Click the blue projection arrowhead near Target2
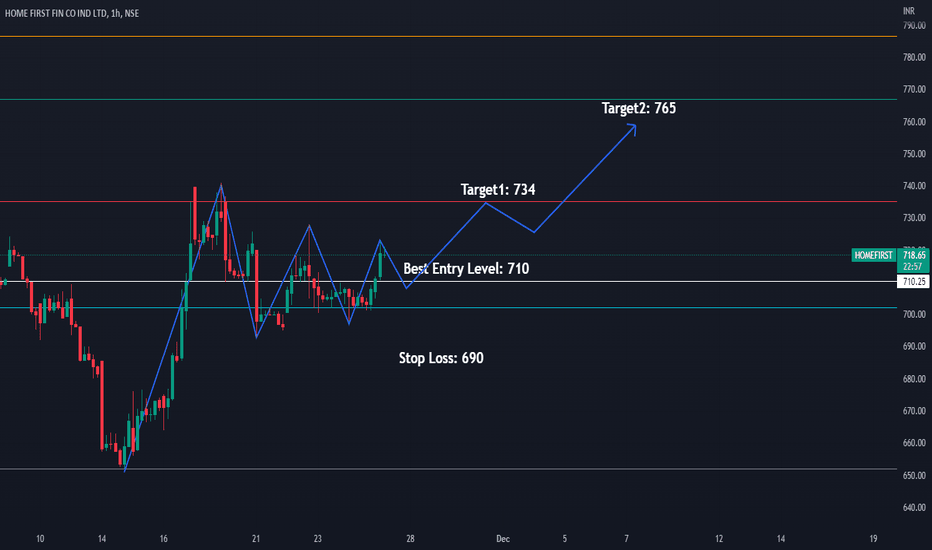This screenshot has height=550, width=932. [x=632, y=128]
